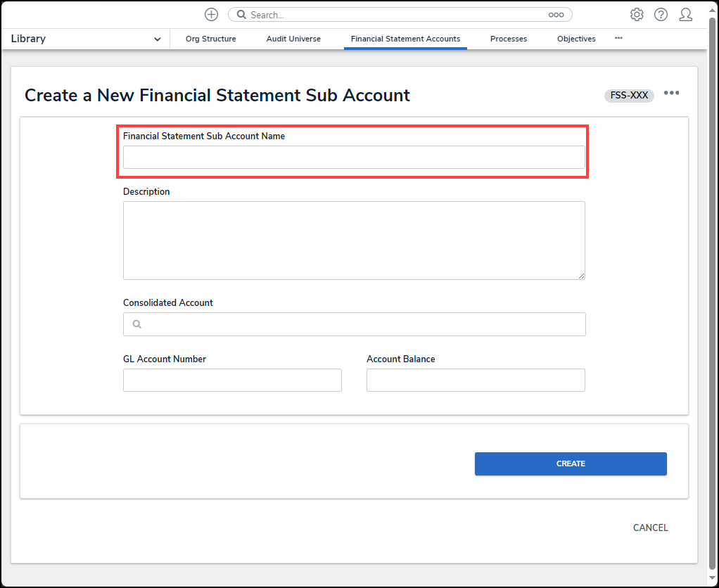Show more navigation tabs ellipsis
The height and width of the screenshot is (588, 719).
(x=618, y=39)
